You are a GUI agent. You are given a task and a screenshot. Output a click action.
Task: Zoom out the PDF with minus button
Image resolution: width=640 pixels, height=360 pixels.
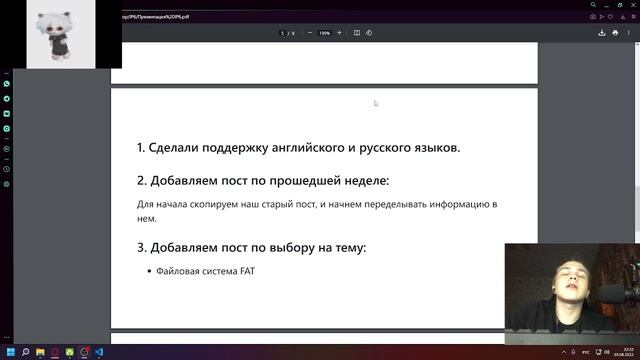[x=310, y=33]
